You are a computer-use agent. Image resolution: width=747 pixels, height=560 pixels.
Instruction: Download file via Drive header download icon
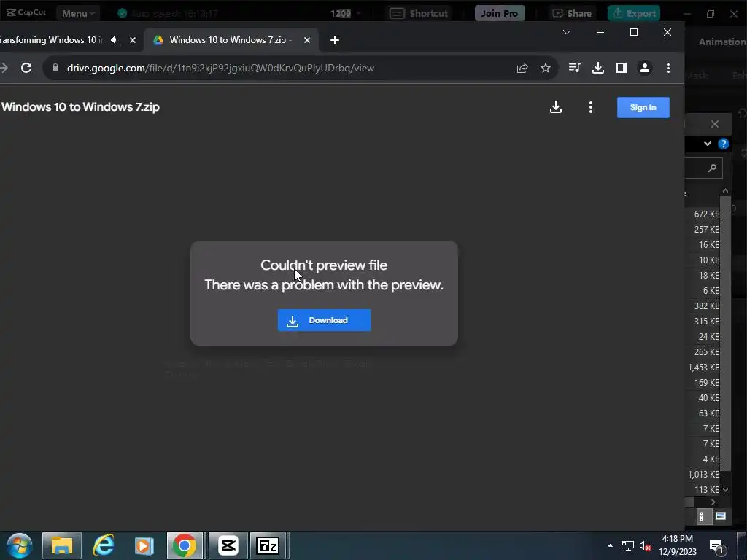click(x=555, y=107)
